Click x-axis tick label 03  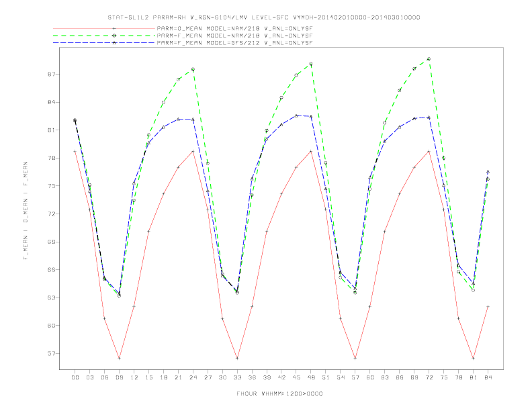[89, 377]
